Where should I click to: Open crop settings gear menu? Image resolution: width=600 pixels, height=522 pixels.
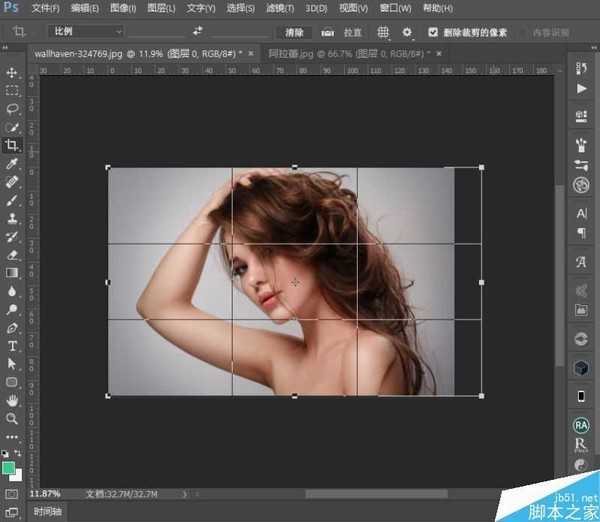[407, 32]
